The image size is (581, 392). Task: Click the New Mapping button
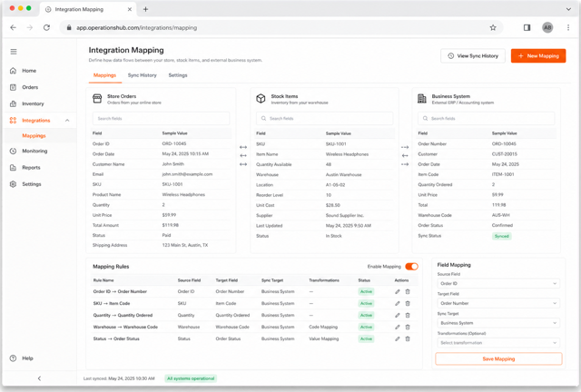click(x=538, y=56)
